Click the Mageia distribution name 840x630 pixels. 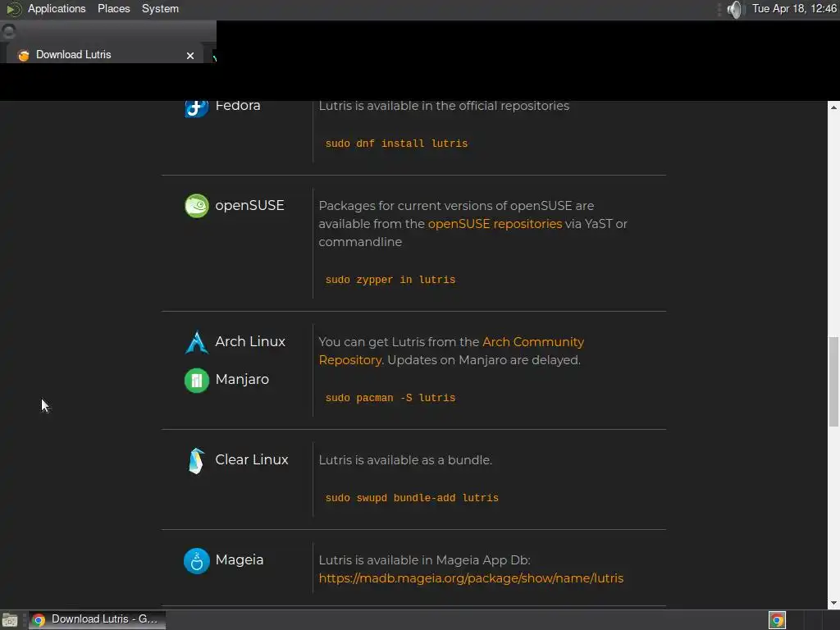(x=240, y=560)
